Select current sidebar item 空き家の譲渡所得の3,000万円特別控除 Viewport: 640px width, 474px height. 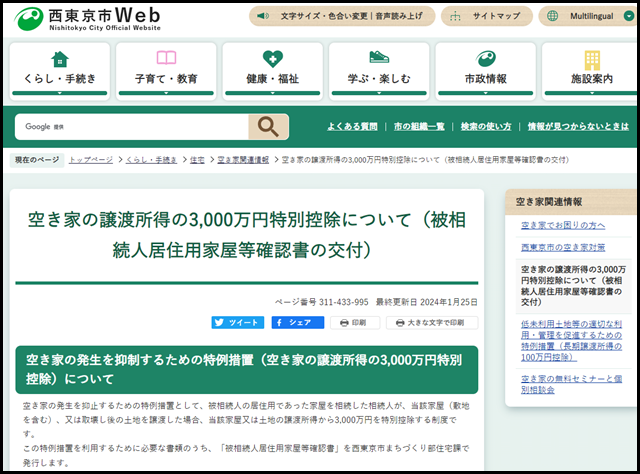pyautogui.click(x=573, y=285)
